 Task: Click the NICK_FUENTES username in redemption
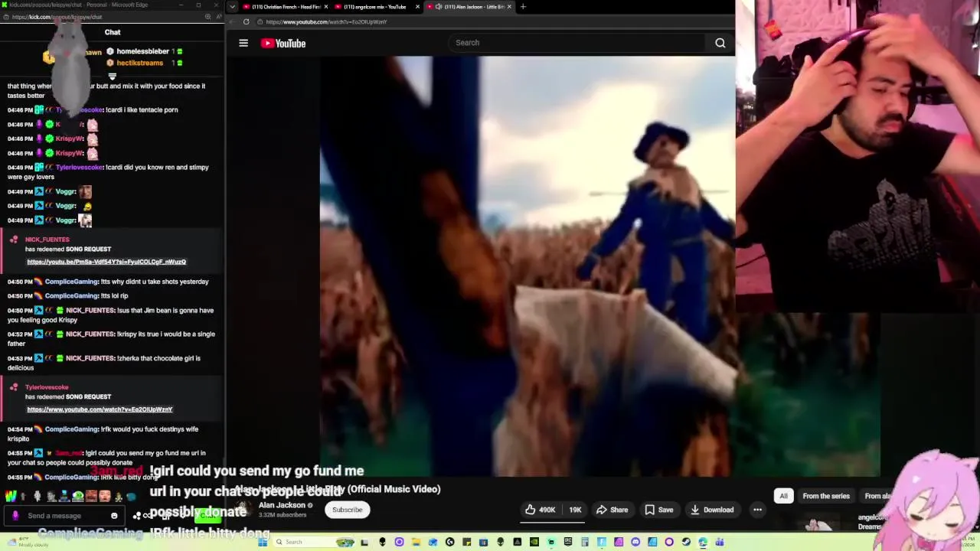click(x=47, y=240)
